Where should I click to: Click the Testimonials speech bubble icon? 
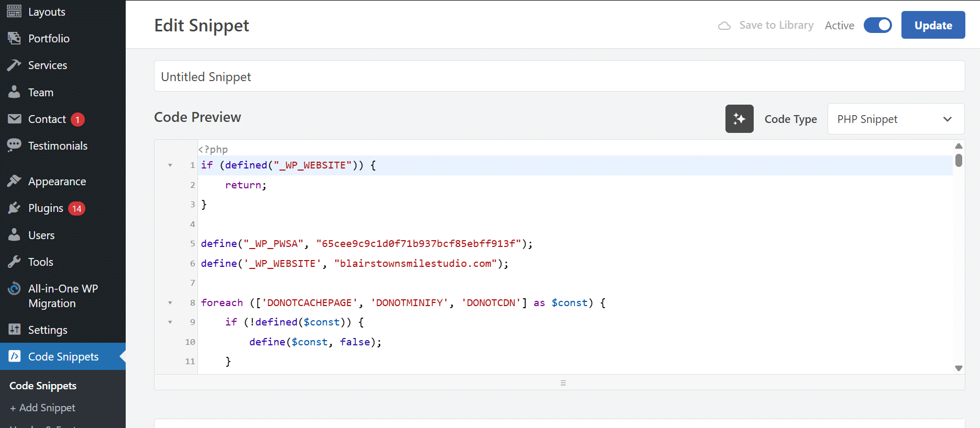(x=14, y=145)
